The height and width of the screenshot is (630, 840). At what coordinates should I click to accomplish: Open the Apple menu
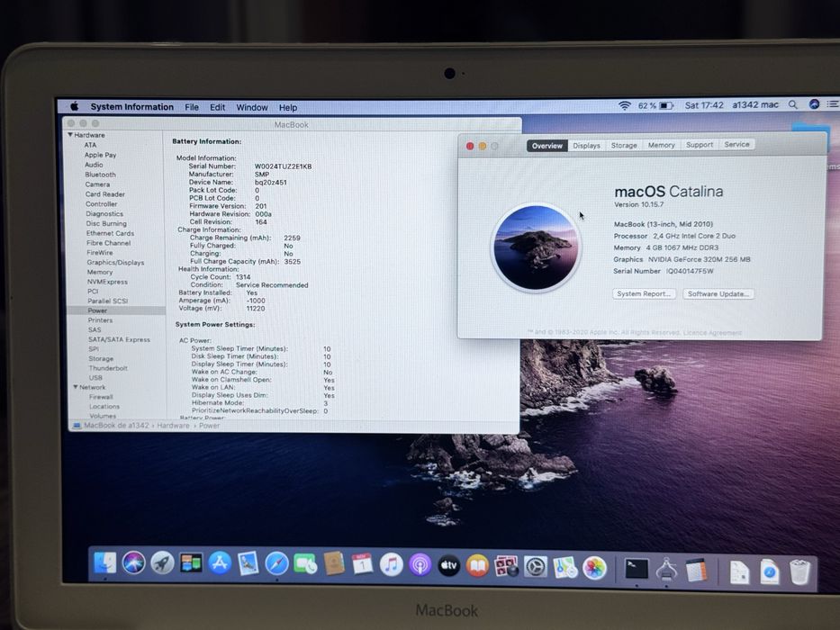(x=75, y=106)
